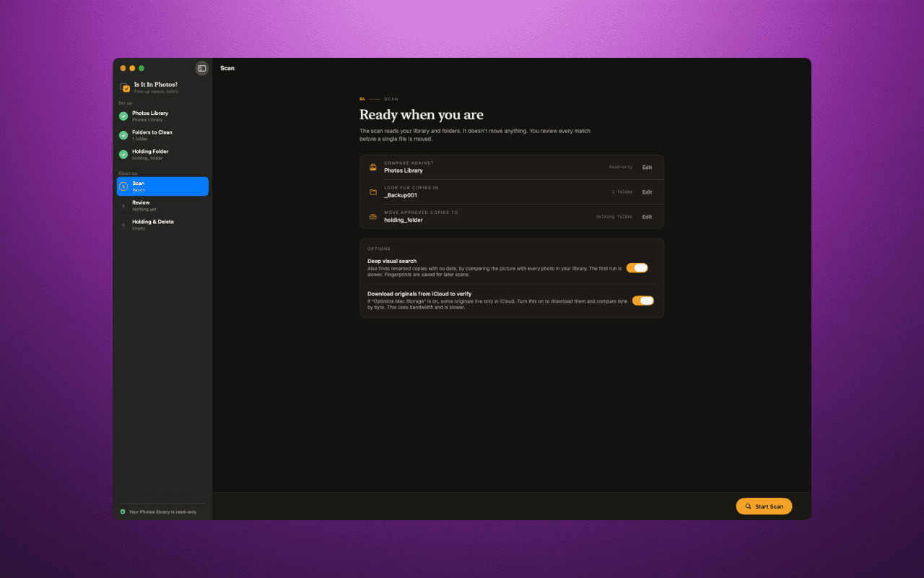Click the read-only shield icon in sidebar footer
This screenshot has height=578, width=924.
pos(123,512)
